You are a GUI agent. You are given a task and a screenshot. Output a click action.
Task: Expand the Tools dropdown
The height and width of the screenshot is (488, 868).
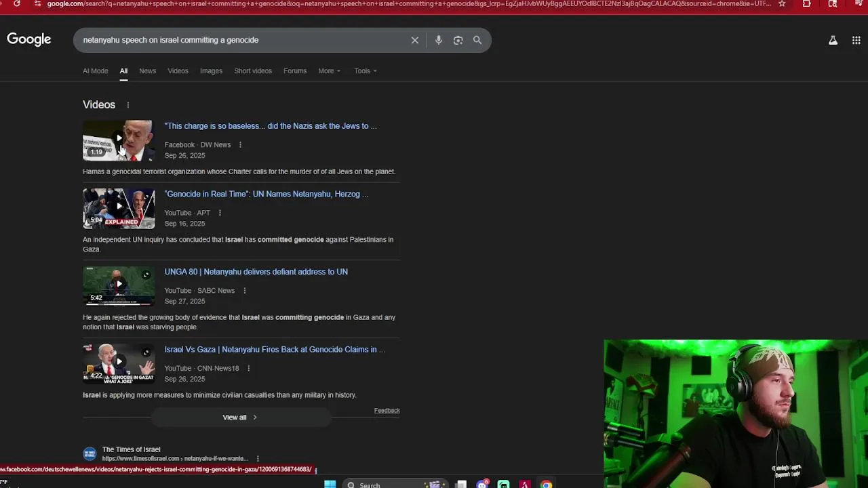point(366,71)
